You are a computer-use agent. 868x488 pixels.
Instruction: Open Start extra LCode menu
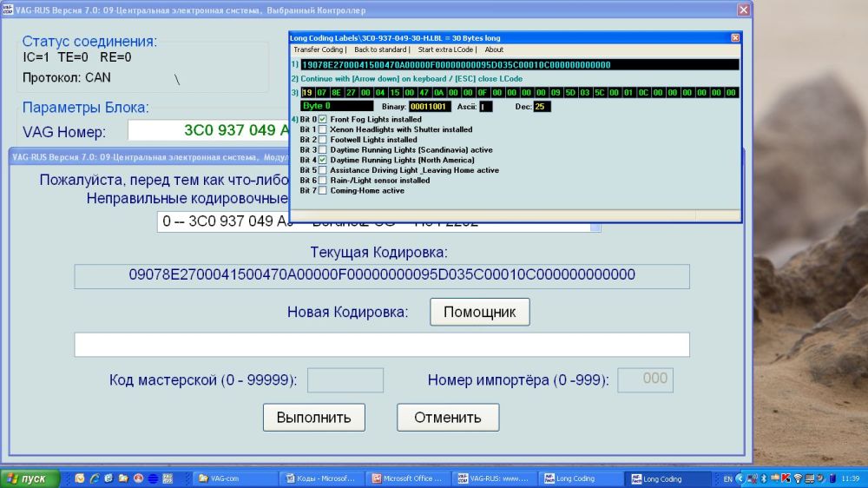pyautogui.click(x=445, y=49)
